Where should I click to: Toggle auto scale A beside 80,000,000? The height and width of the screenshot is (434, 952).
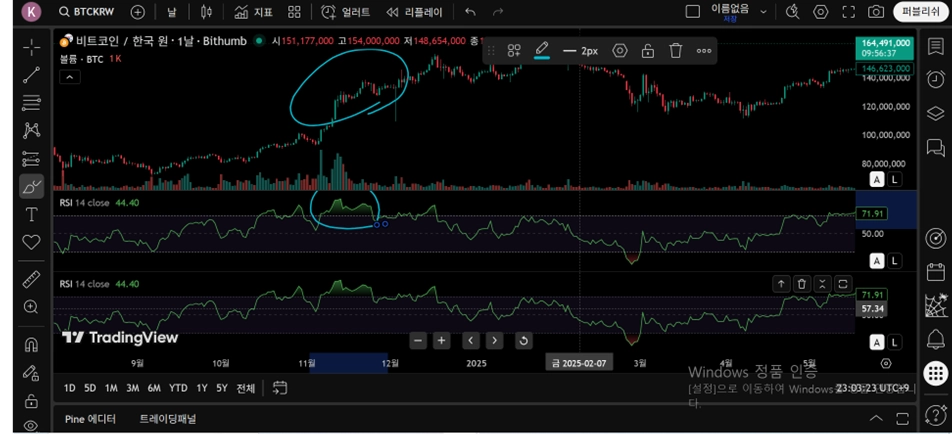click(877, 179)
